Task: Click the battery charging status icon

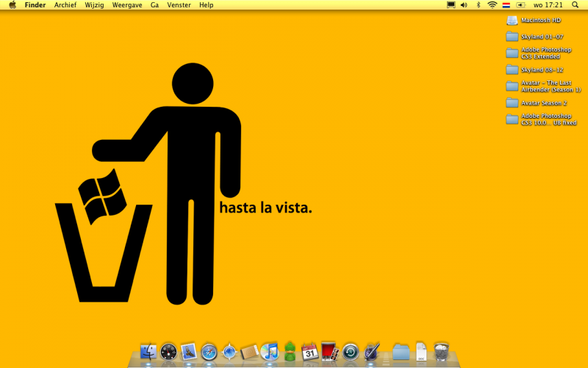Action: (520, 5)
